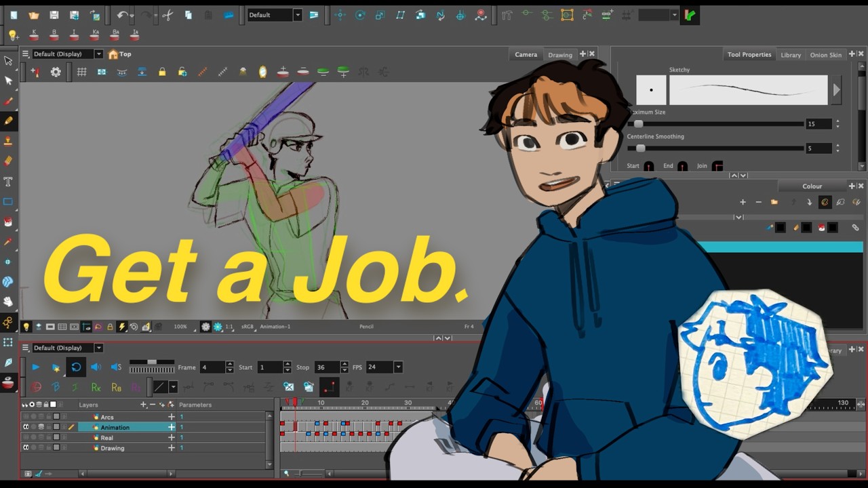Select the Eraser tool in left toolbar
868x488 pixels.
point(8,161)
